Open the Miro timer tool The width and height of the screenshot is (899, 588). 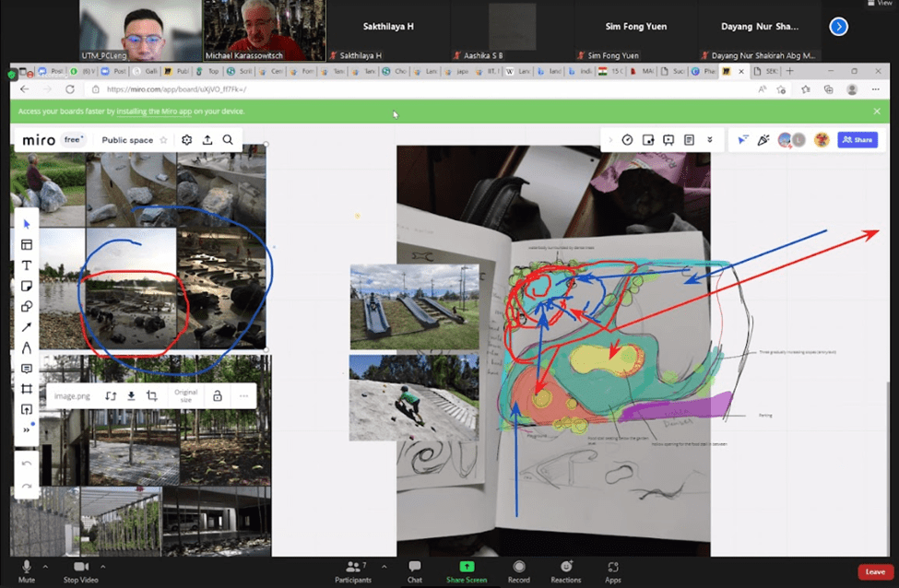[x=627, y=140]
